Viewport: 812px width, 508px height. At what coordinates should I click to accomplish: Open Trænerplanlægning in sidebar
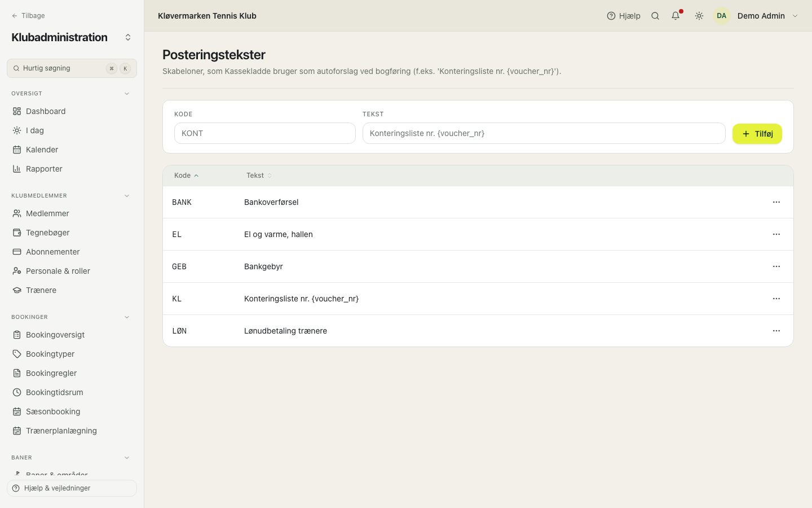click(72, 431)
